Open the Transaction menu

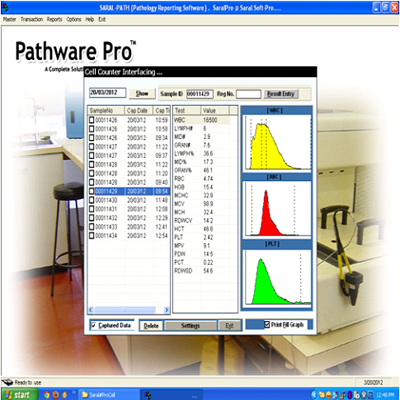tap(32, 19)
